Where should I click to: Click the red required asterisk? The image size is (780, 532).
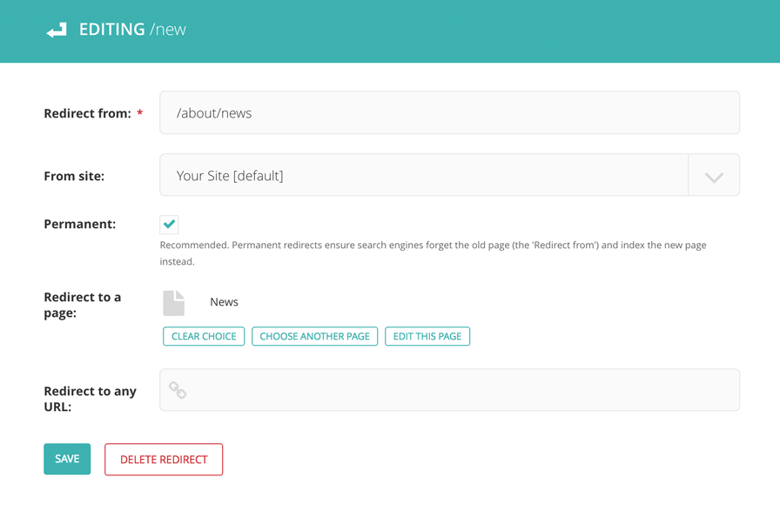tap(140, 114)
